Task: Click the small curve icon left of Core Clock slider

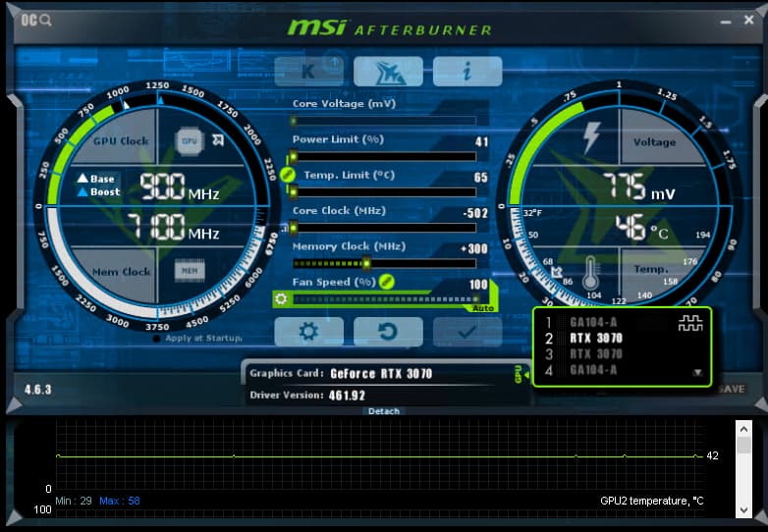Action: click(x=284, y=229)
